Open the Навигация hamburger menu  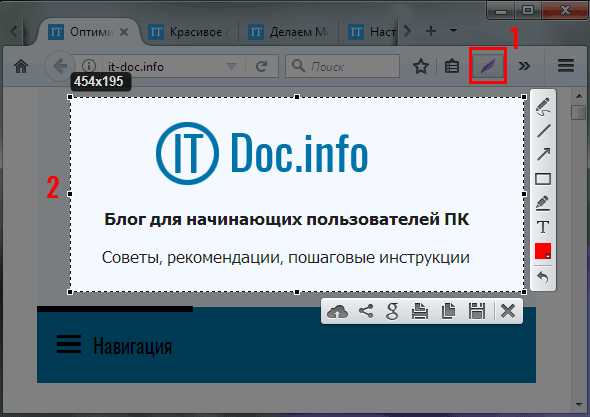(x=68, y=344)
